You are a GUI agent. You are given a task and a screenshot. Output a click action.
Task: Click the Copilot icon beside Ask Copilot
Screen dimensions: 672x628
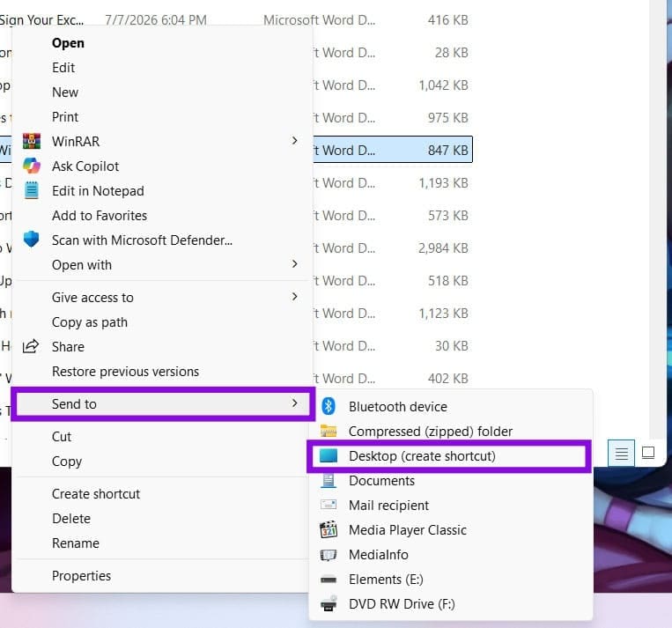tap(32, 166)
